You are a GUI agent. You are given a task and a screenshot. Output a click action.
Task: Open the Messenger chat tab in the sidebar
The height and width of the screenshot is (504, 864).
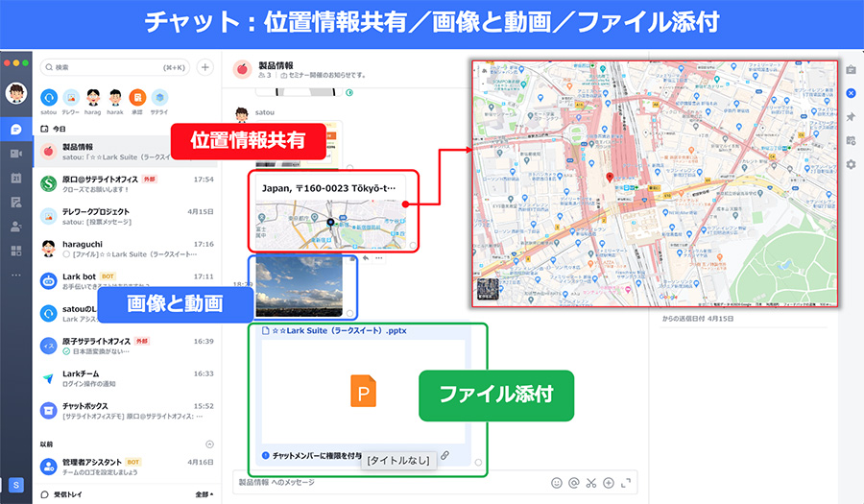[16, 130]
